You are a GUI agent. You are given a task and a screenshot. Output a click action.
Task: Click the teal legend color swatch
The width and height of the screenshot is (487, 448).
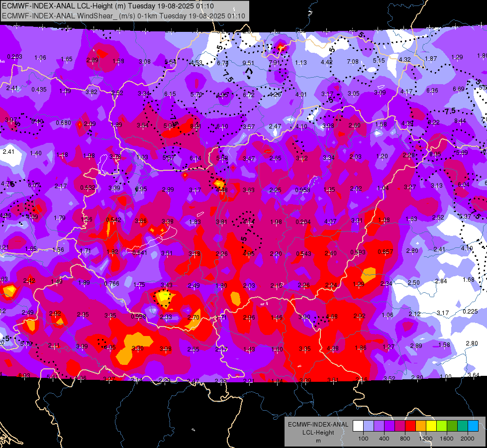point(463,426)
